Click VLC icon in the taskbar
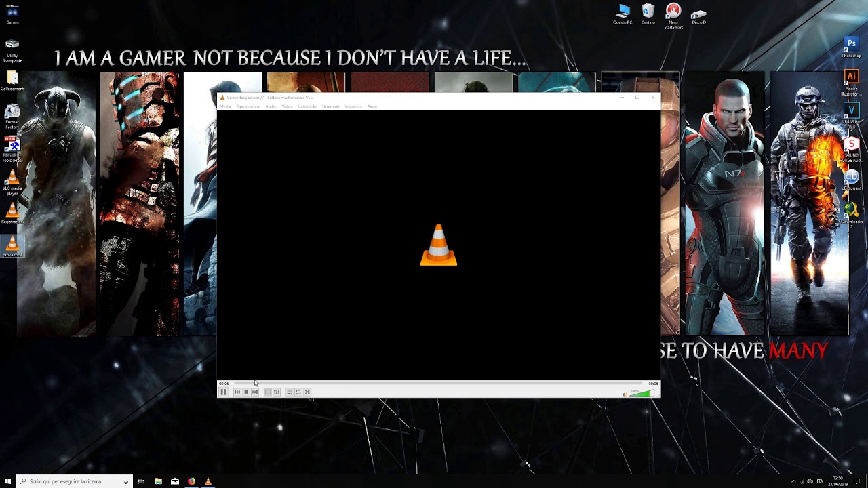The height and width of the screenshot is (488, 868). pyautogui.click(x=208, y=481)
